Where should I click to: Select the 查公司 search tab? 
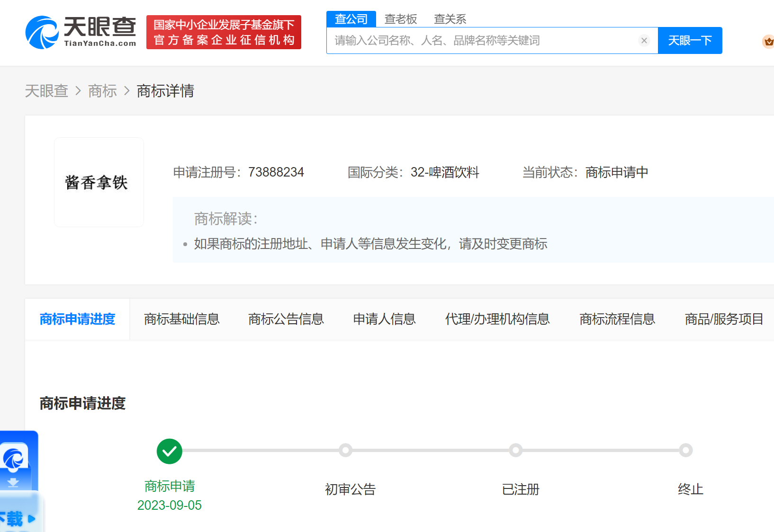click(351, 19)
